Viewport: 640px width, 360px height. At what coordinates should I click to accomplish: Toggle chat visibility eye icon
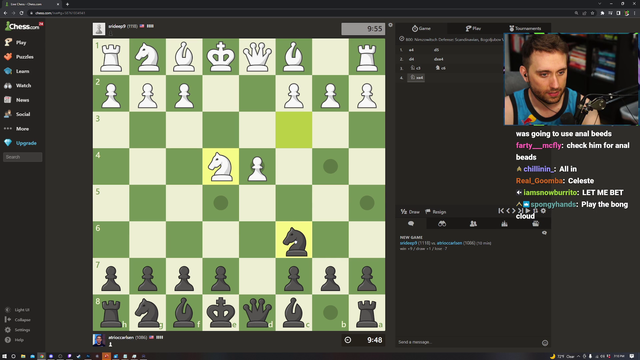(x=544, y=233)
